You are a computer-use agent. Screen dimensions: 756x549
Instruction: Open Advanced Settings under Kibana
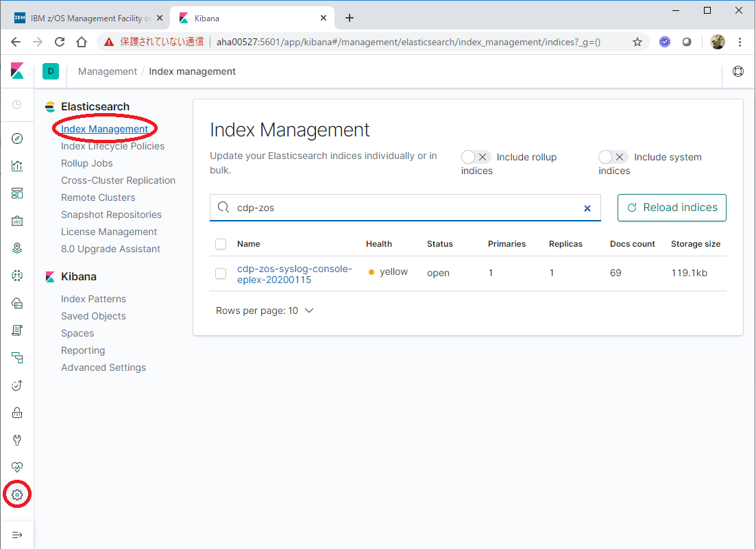103,367
